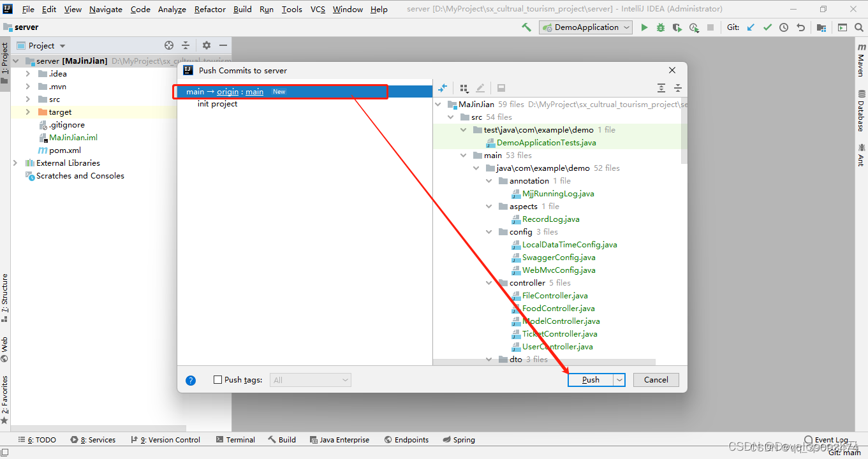Click the Edit Source pencil icon in Push dialog
The height and width of the screenshot is (459, 868).
[480, 88]
